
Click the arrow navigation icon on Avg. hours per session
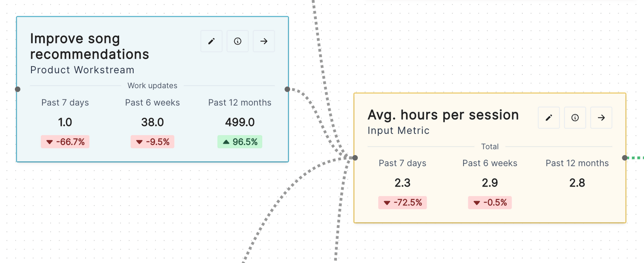(601, 118)
